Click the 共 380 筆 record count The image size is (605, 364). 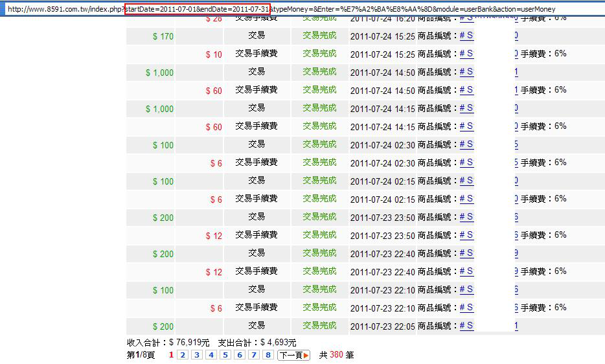point(336,355)
